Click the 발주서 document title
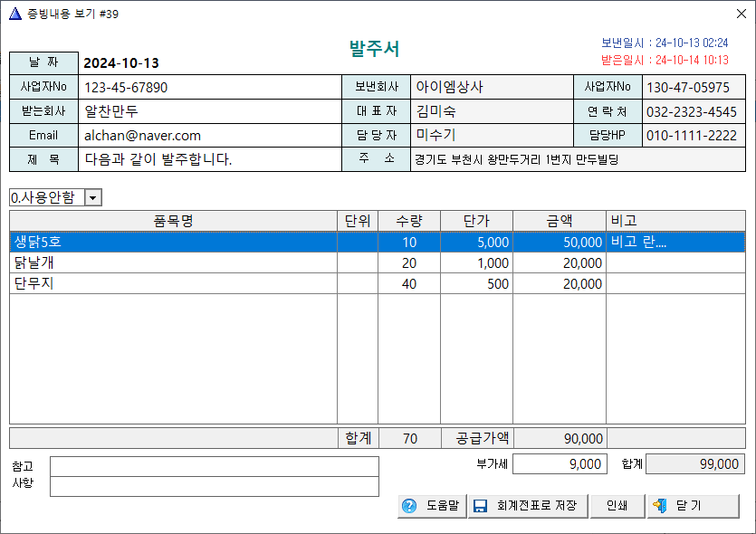The image size is (756, 534). tap(374, 49)
